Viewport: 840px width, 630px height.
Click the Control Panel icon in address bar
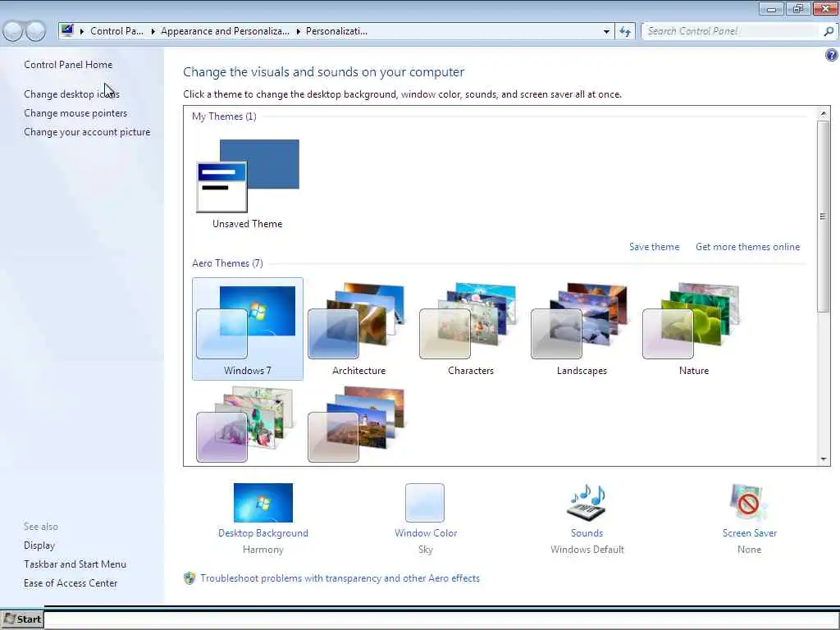(x=67, y=30)
